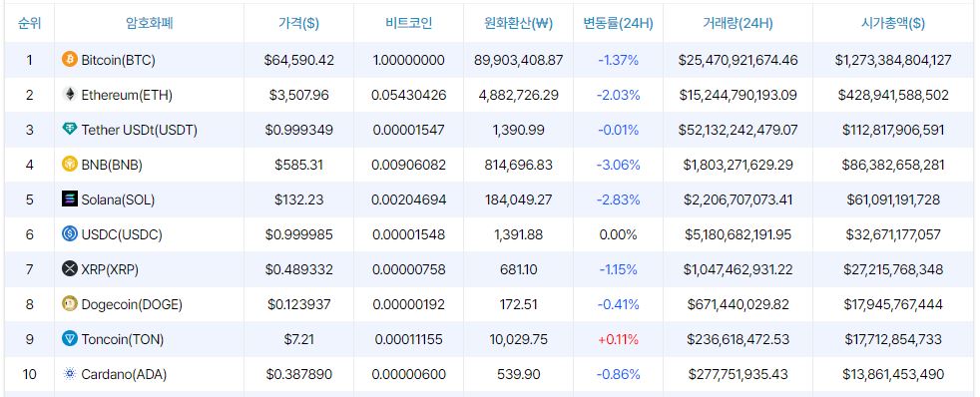The width and height of the screenshot is (980, 397).
Task: Click the Ethereum diamond icon
Action: tap(70, 95)
